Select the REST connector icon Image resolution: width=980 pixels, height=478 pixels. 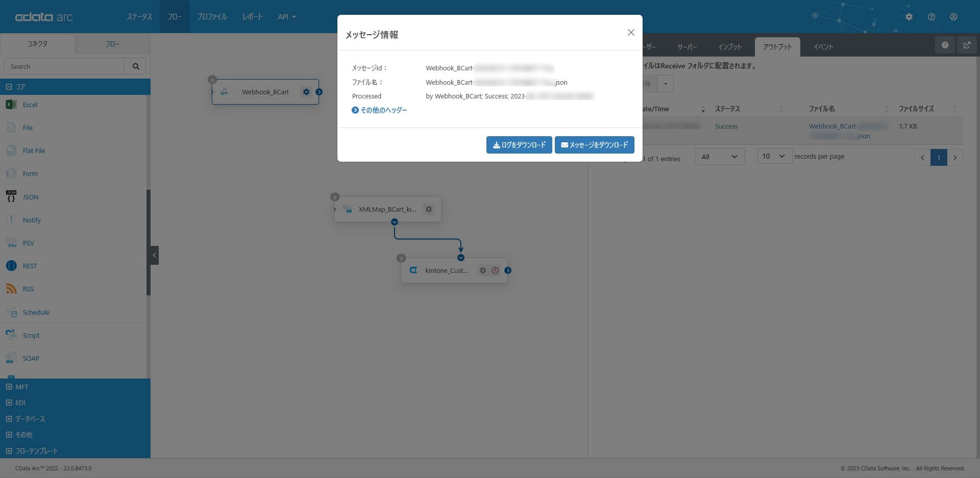11,266
